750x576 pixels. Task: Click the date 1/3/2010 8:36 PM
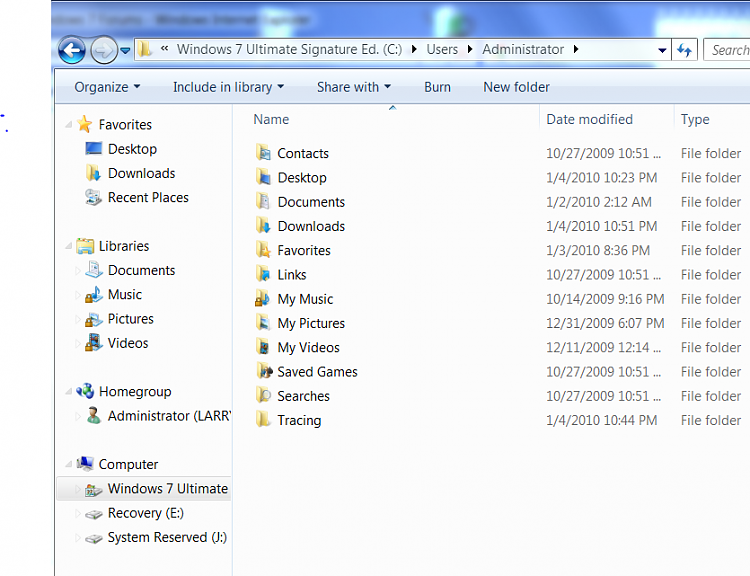click(598, 250)
